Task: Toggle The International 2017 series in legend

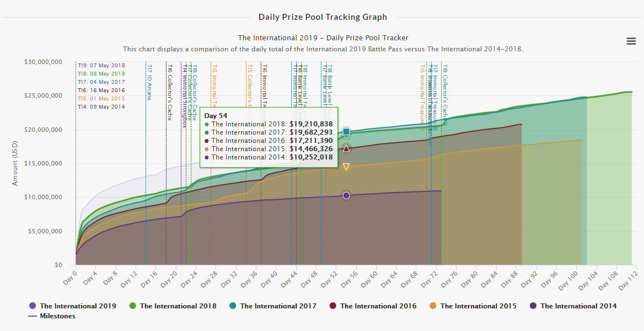Action: 273,306
